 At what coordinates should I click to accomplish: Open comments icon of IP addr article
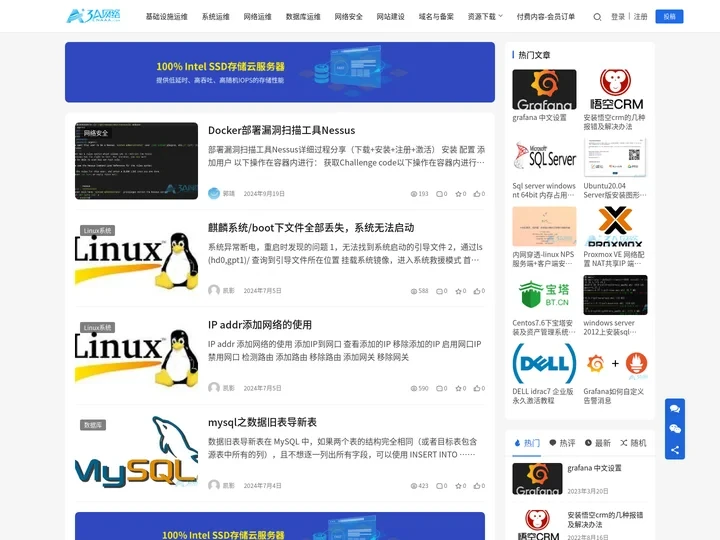click(441, 388)
